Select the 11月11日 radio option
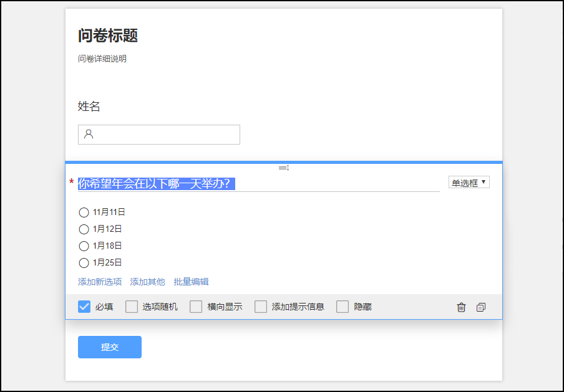Image resolution: width=564 pixels, height=392 pixels. [84, 213]
